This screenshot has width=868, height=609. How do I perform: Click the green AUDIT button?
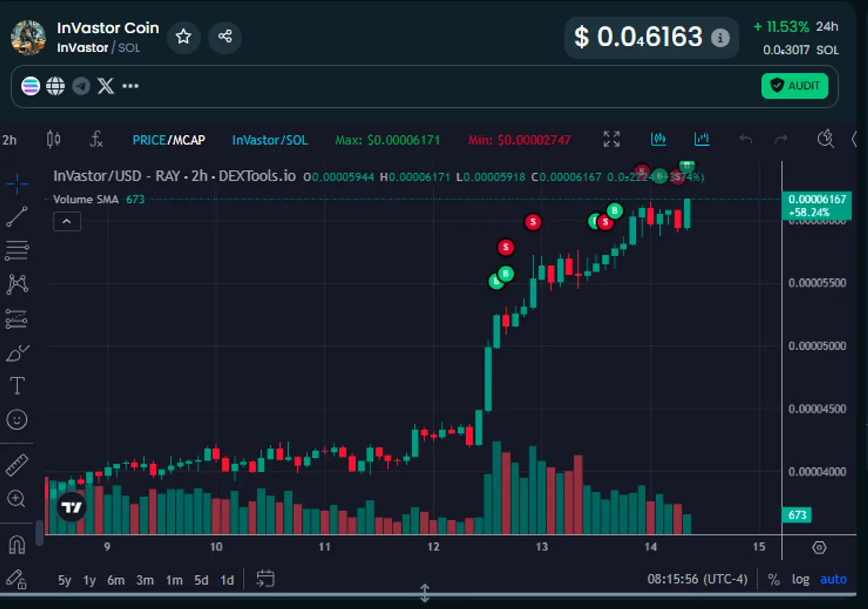pyautogui.click(x=794, y=86)
